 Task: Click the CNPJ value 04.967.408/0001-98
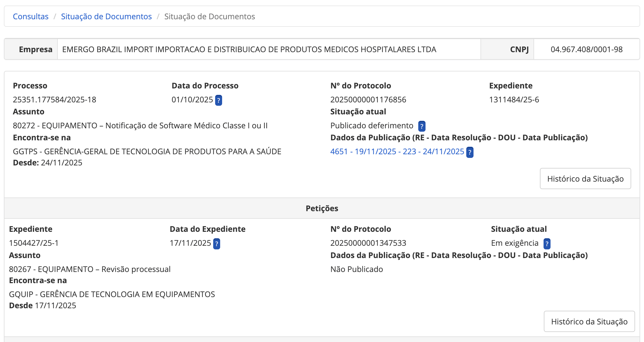click(587, 49)
